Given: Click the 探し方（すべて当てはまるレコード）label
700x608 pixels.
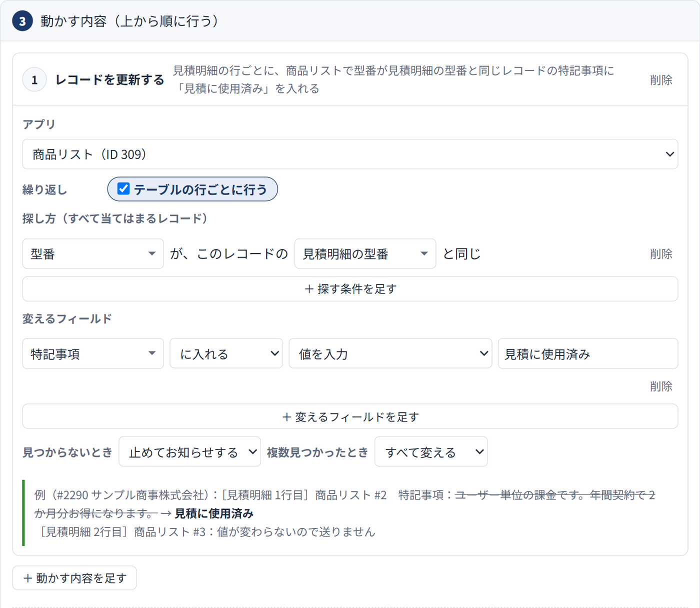Looking at the screenshot, I should pyautogui.click(x=115, y=218).
